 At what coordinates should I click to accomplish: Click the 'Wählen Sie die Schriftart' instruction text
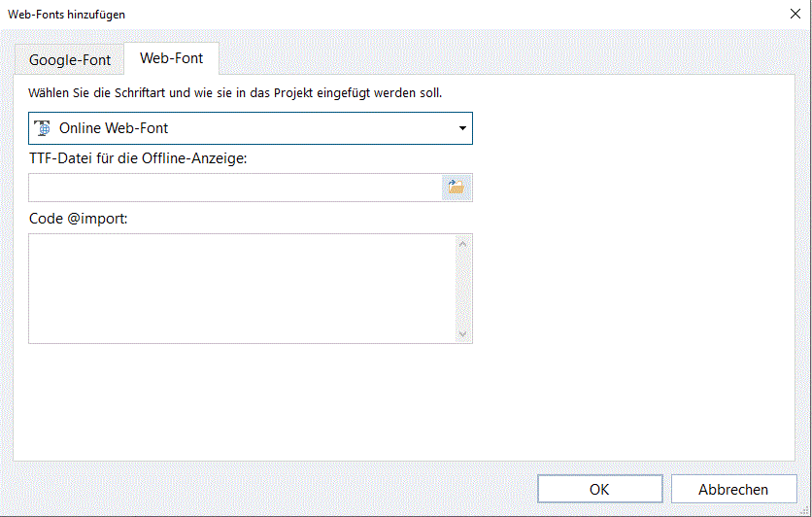236,93
